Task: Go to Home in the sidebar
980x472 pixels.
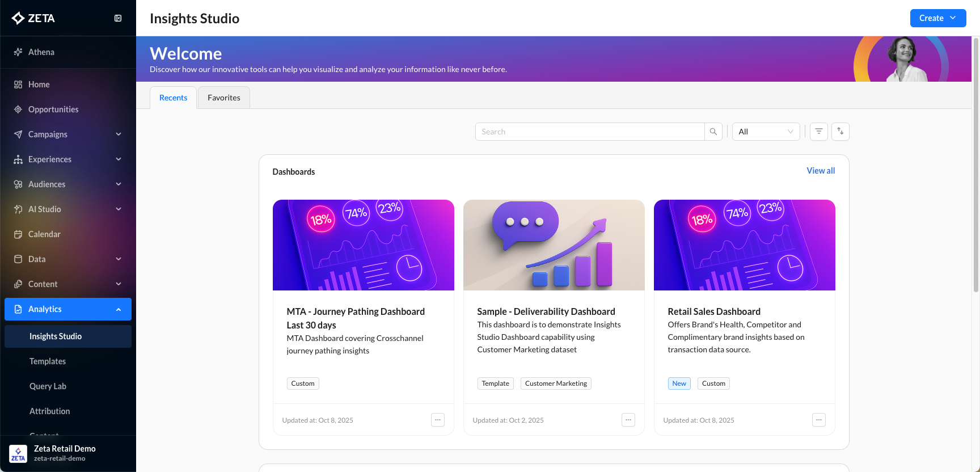Action: pyautogui.click(x=39, y=85)
